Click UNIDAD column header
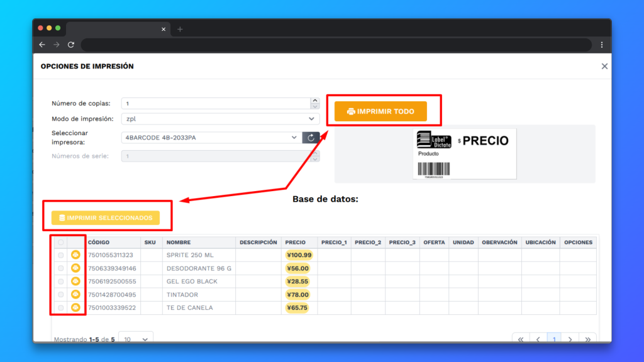Image resolution: width=644 pixels, height=362 pixels. pos(464,242)
